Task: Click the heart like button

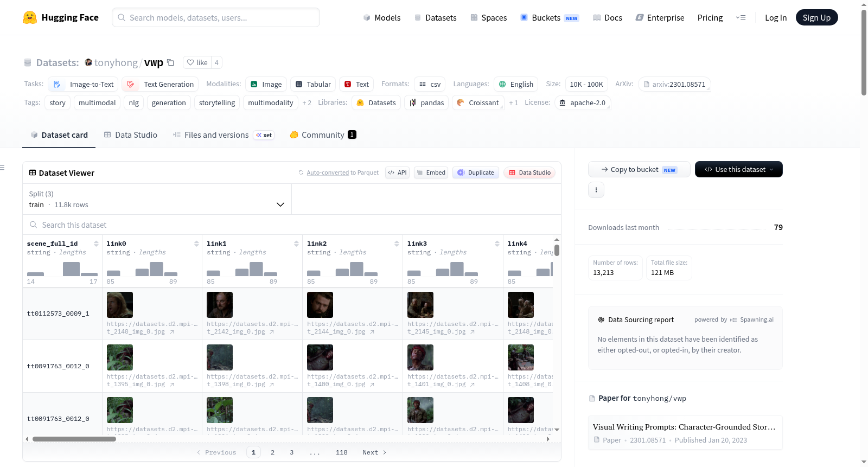Action: [197, 62]
